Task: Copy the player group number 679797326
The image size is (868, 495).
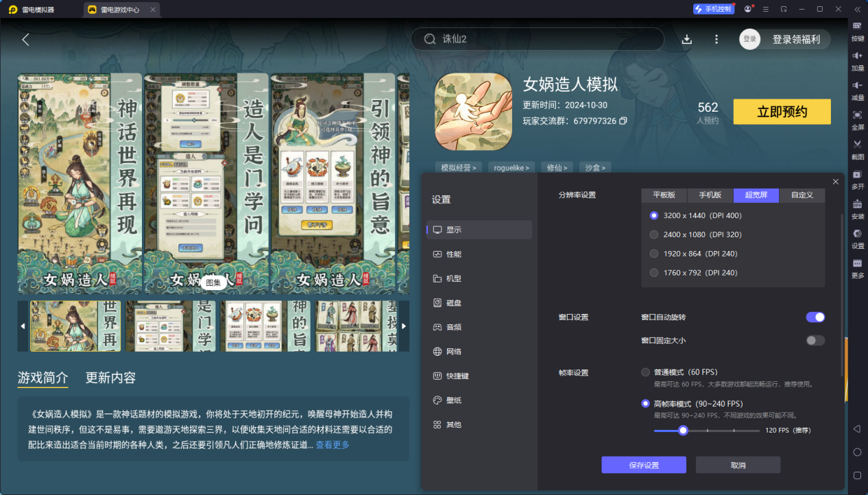Action: (x=623, y=121)
